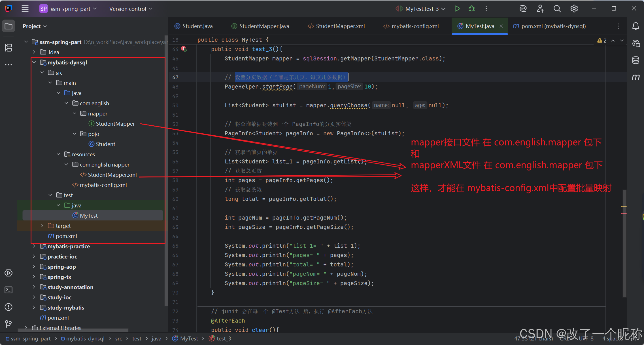
Task: Open the main hamburger menu
Action: [25, 9]
